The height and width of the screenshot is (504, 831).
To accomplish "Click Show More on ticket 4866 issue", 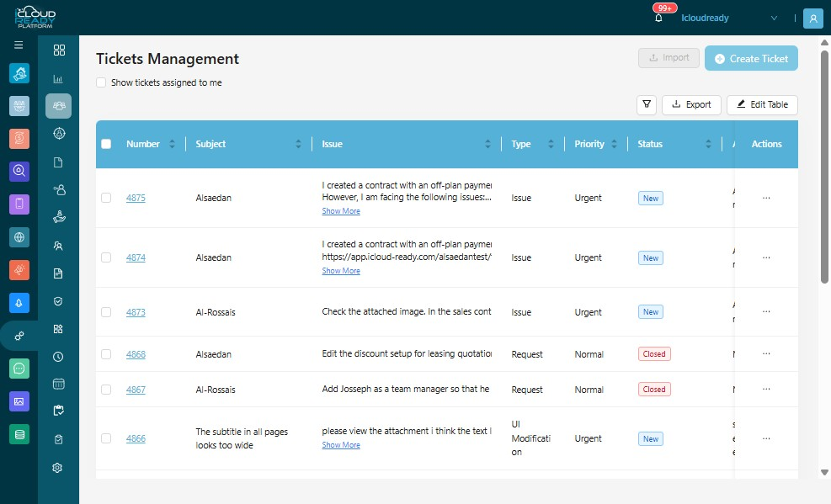I will pos(341,445).
